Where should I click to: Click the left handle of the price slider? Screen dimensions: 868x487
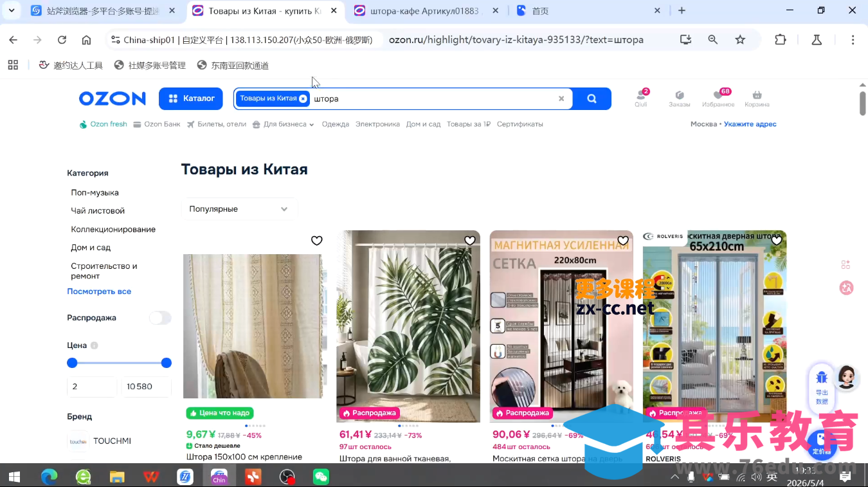(x=72, y=363)
